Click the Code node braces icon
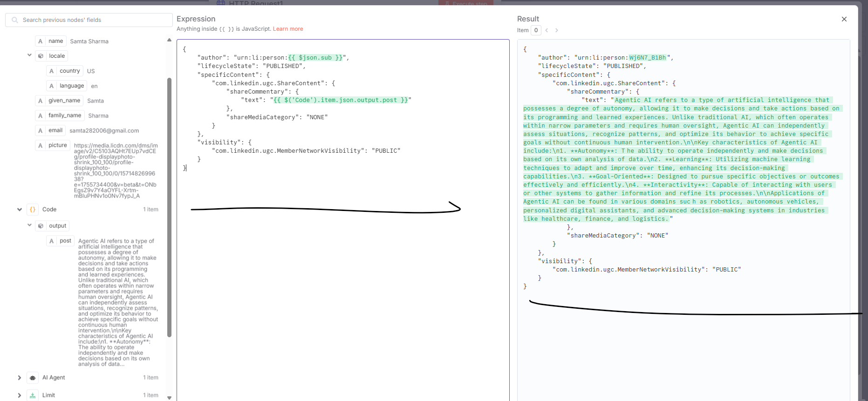The image size is (868, 401). click(x=33, y=210)
